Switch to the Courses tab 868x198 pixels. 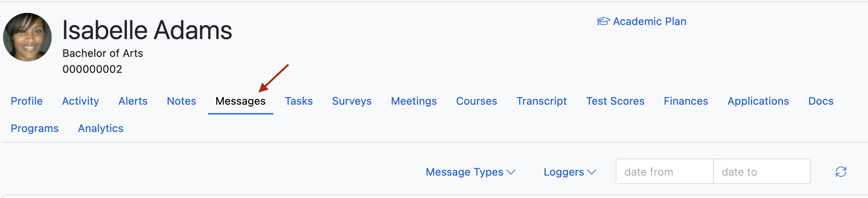coord(477,101)
